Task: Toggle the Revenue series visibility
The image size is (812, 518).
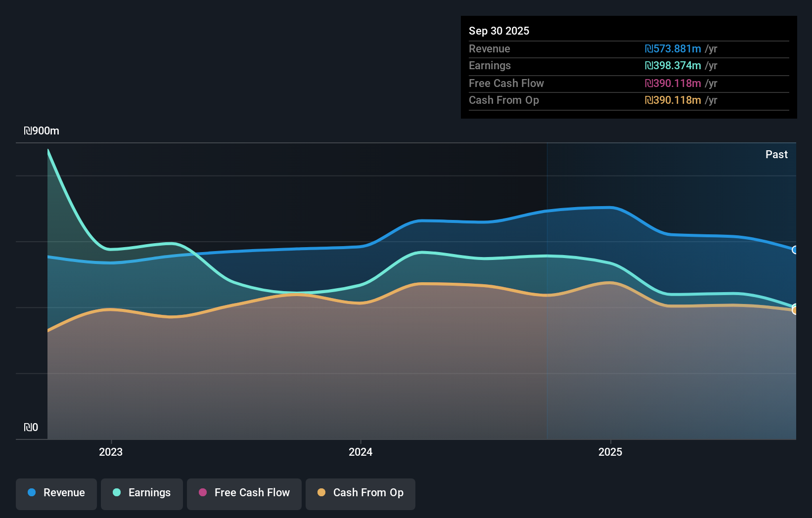Action: click(x=56, y=493)
